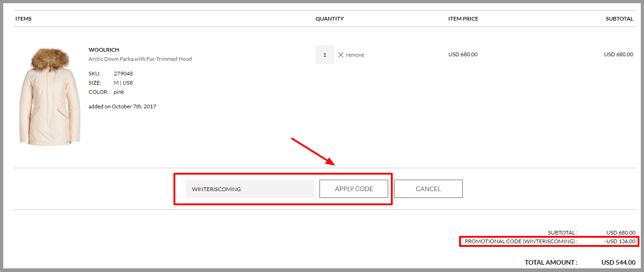This screenshot has width=644, height=272.
Task: Focus the promo code field containing WINTERISCOMING
Action: pyautogui.click(x=250, y=189)
